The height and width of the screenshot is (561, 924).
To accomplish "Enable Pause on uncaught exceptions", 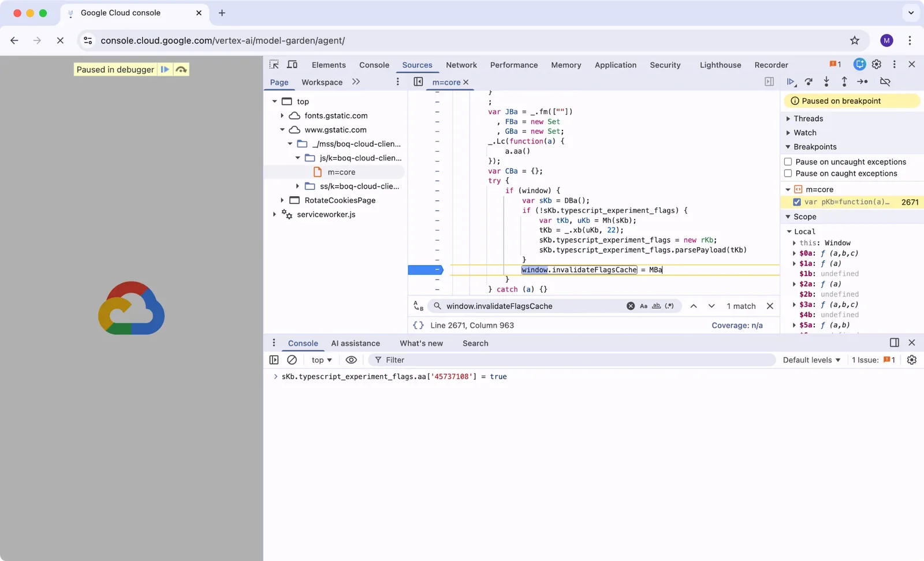I will pyautogui.click(x=788, y=162).
